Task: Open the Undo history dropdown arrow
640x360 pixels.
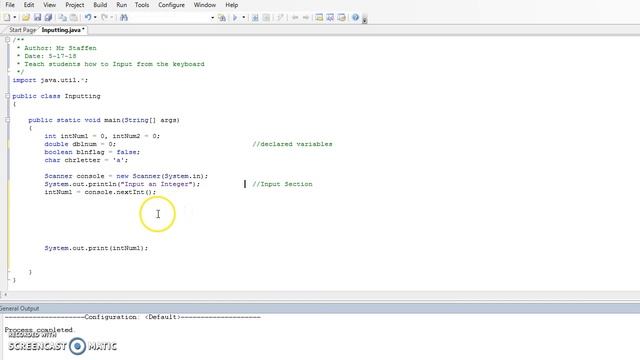Action: click(95, 18)
